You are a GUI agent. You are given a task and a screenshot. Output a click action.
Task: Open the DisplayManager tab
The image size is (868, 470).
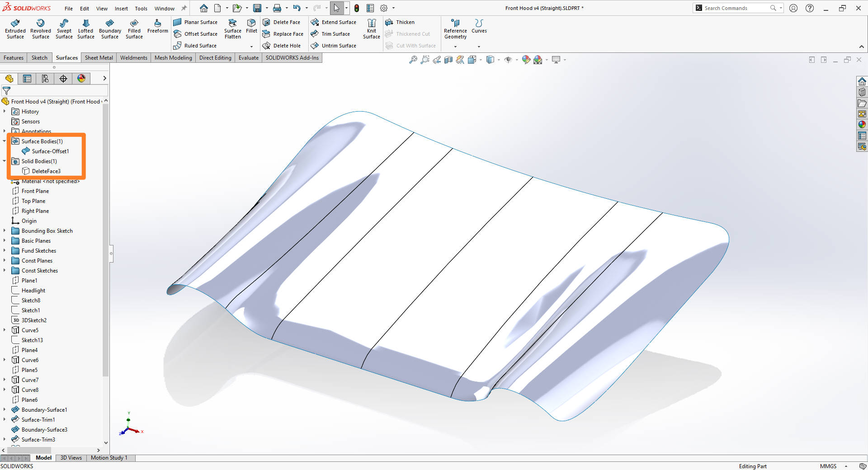tap(81, 79)
